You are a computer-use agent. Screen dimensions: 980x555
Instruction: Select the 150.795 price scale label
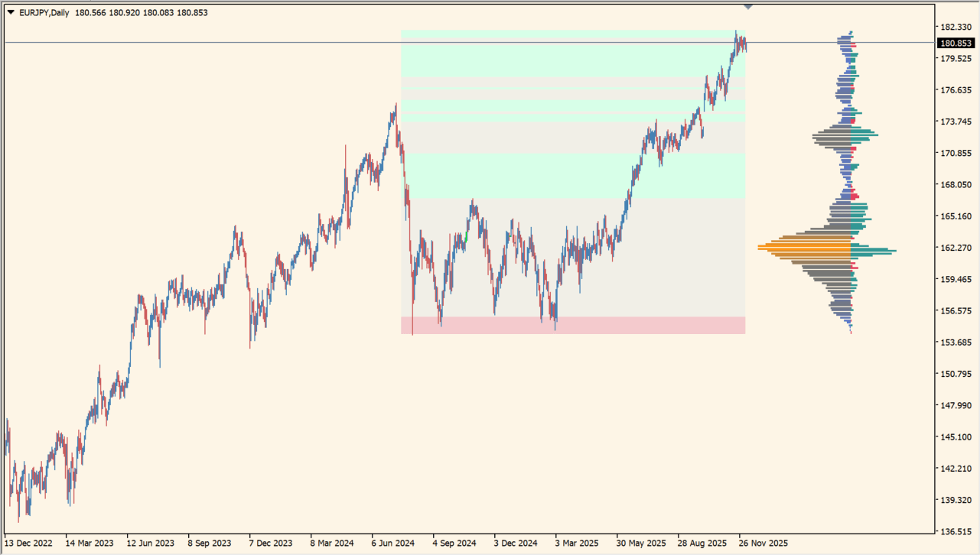coord(956,374)
